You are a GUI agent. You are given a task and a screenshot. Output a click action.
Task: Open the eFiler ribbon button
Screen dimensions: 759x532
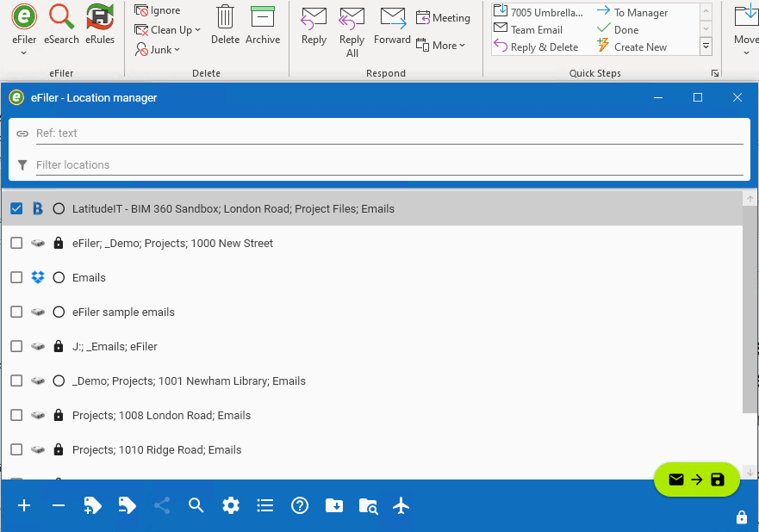(24, 24)
